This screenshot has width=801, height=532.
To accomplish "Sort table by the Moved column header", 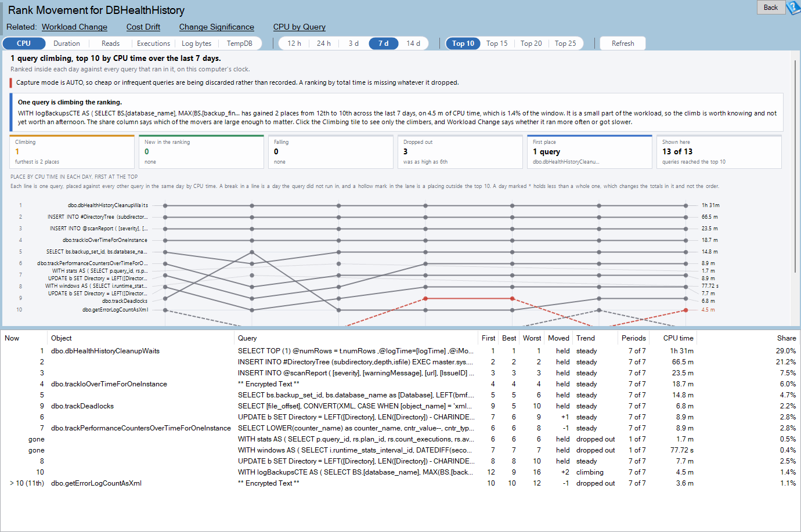I will (558, 338).
